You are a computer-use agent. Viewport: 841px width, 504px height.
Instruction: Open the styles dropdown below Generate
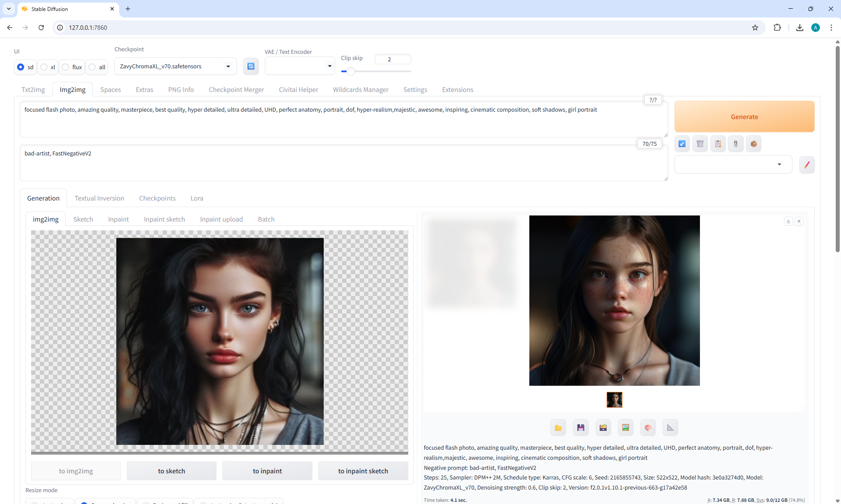tap(733, 165)
